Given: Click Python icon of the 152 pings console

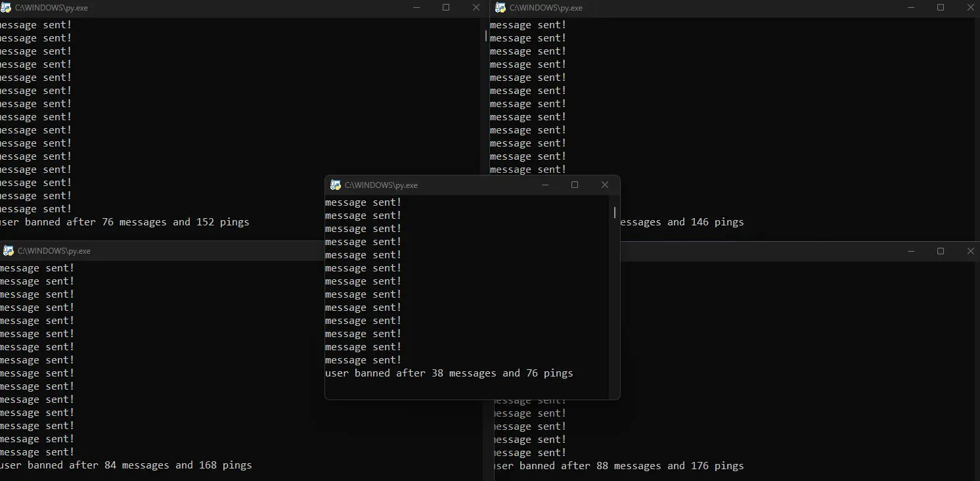Looking at the screenshot, I should [6, 8].
